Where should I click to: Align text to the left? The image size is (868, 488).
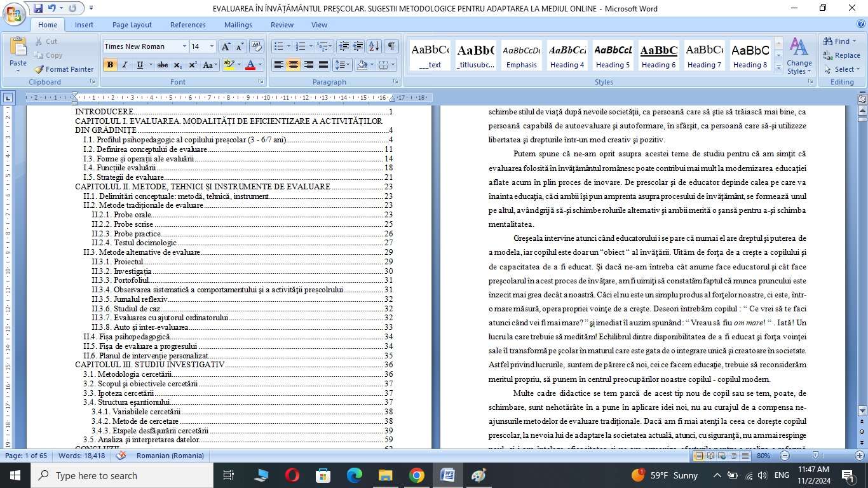pyautogui.click(x=278, y=65)
